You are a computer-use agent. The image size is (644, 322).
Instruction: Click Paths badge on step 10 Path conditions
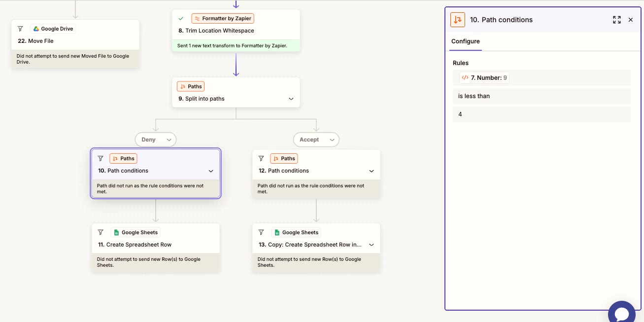[x=123, y=158]
